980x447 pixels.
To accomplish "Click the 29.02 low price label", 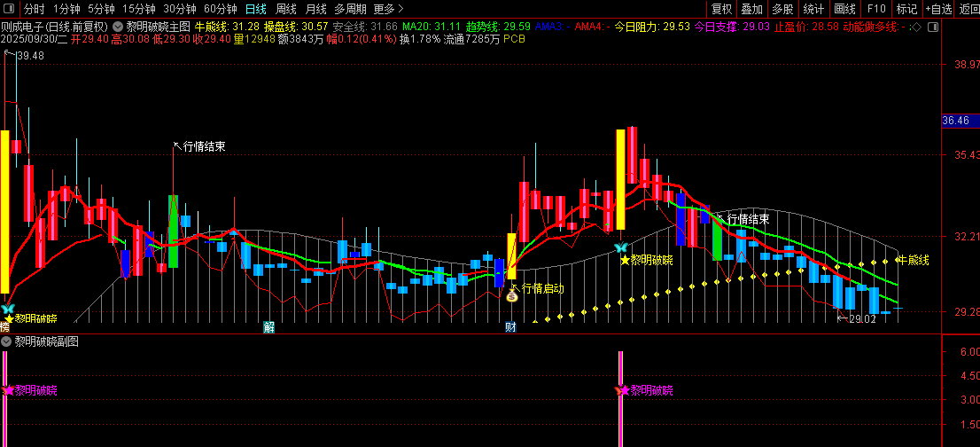I will point(862,318).
